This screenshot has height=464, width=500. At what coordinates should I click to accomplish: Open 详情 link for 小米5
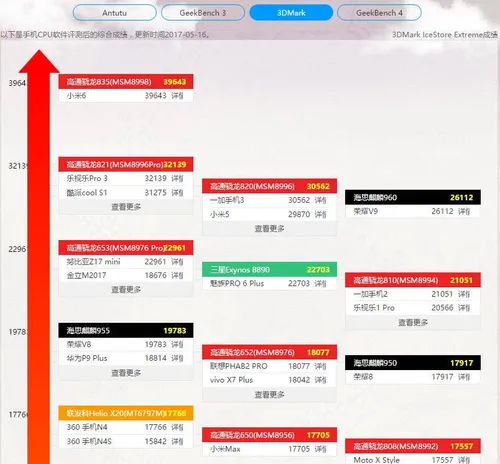(321, 214)
